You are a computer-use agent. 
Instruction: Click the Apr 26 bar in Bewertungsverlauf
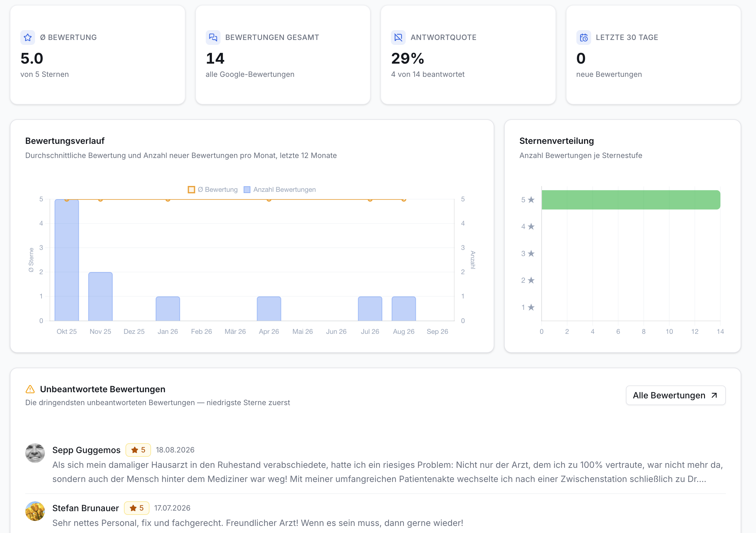point(269,309)
